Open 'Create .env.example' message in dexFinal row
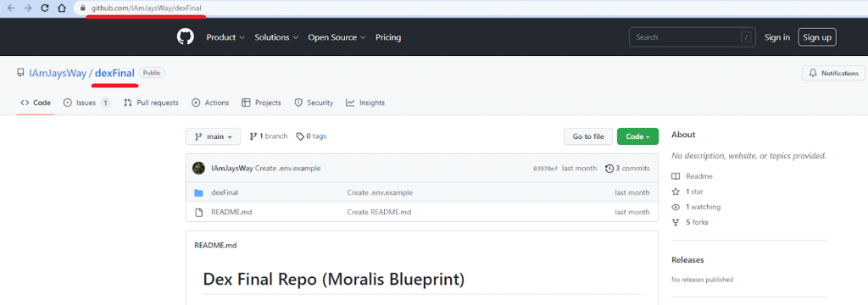Viewport: 868px width, 305px height. click(380, 192)
